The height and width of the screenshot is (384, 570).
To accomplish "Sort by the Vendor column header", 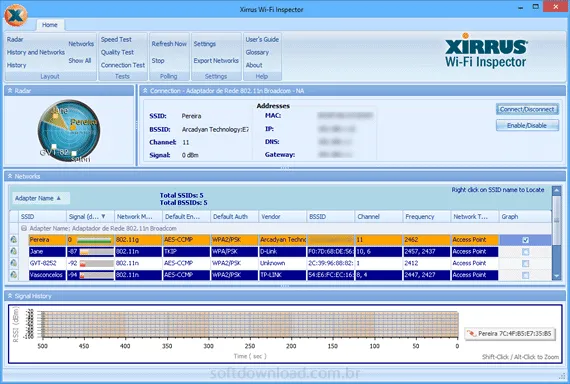I will 282,216.
